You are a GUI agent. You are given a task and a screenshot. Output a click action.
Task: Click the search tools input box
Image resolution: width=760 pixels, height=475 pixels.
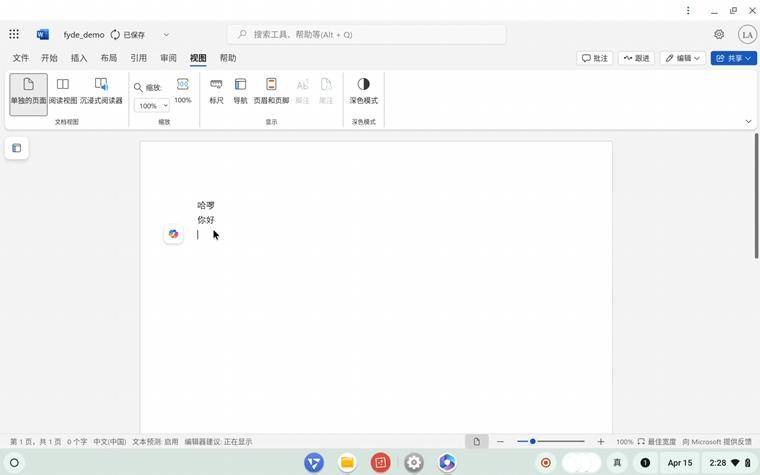(x=366, y=34)
